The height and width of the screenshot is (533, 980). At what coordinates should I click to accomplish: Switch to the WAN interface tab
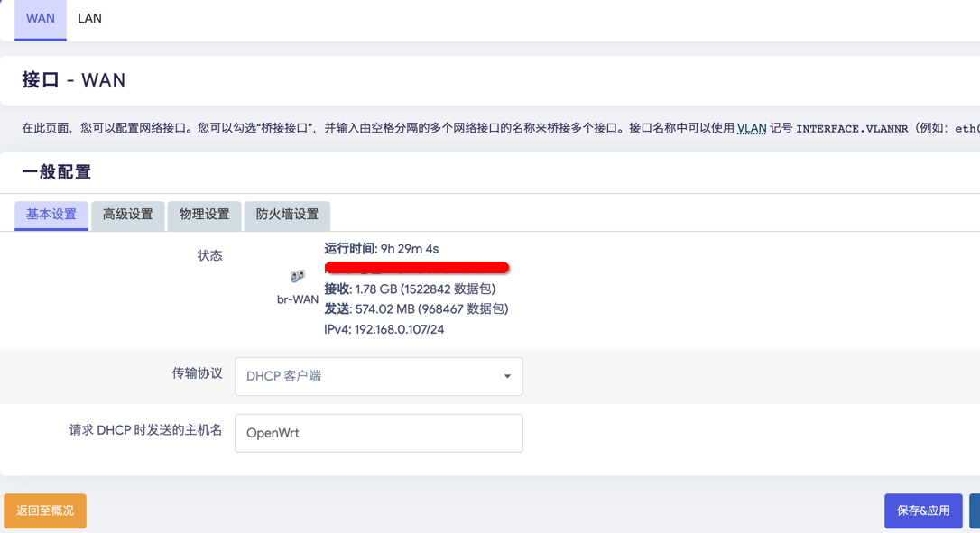41,19
